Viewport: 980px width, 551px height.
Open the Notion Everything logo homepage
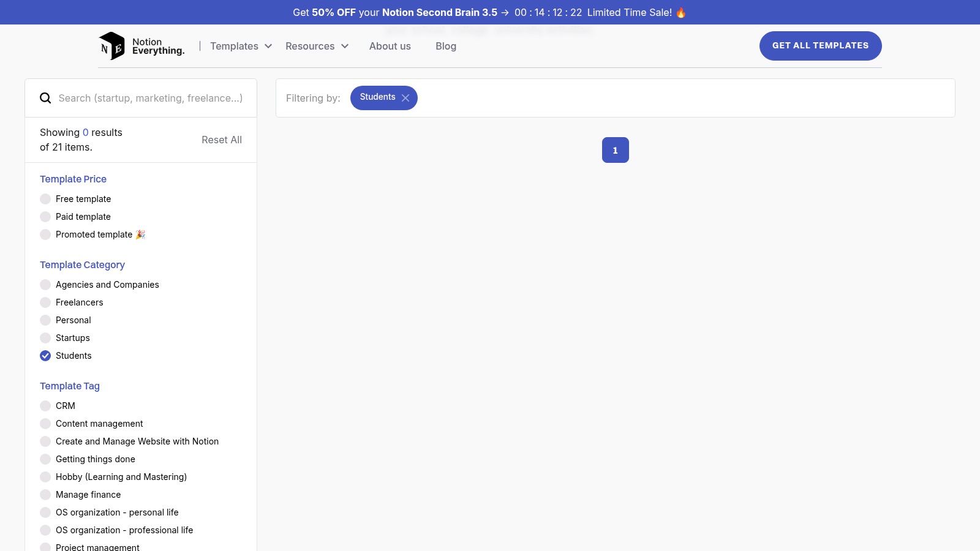click(x=141, y=46)
